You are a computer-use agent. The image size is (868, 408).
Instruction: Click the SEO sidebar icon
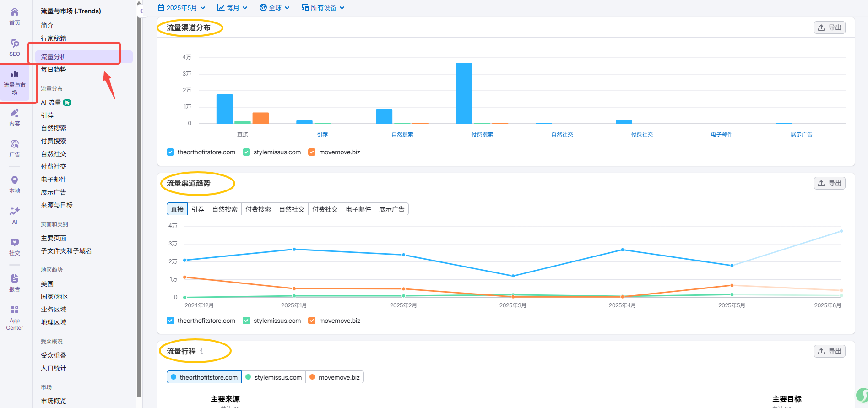pyautogui.click(x=15, y=47)
